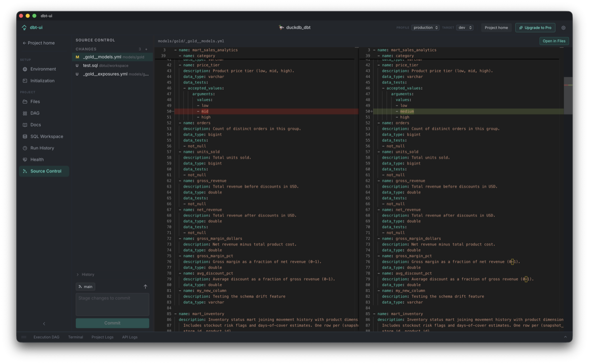Click the M status badge of _gold__models.yml
The height and width of the screenshot is (364, 589).
77,57
